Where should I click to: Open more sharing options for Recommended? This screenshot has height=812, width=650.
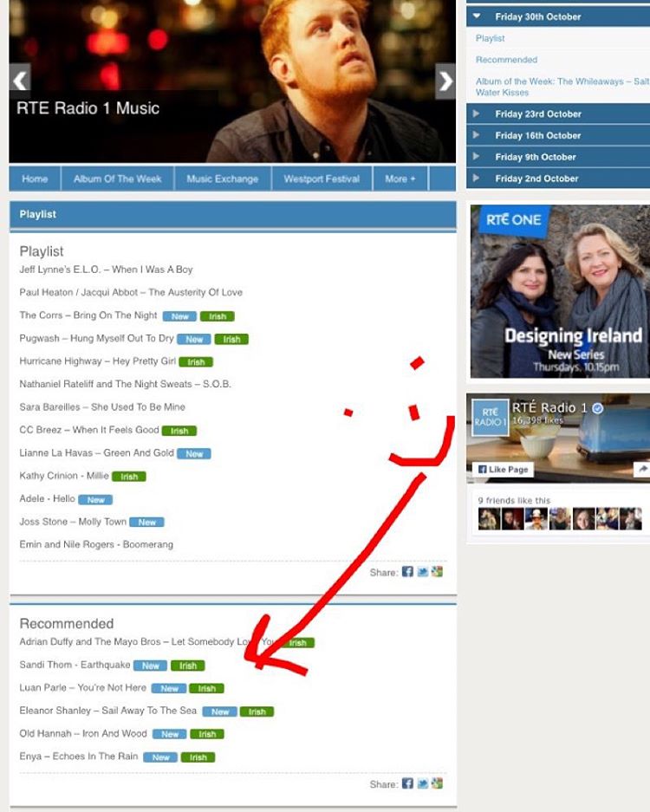pos(437,783)
